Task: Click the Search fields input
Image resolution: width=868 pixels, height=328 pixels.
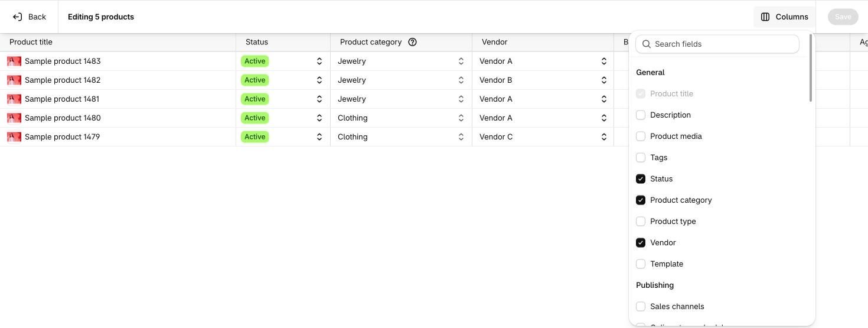Action: click(x=717, y=44)
